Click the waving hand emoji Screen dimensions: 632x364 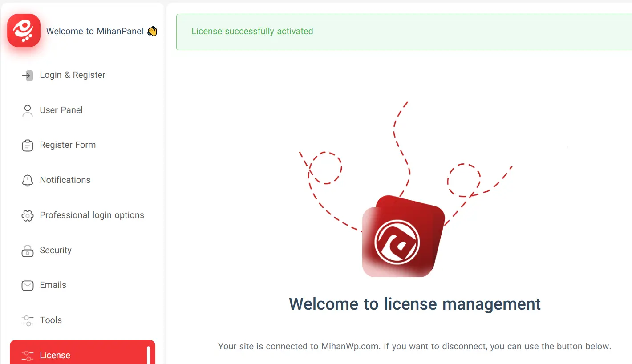(x=152, y=31)
